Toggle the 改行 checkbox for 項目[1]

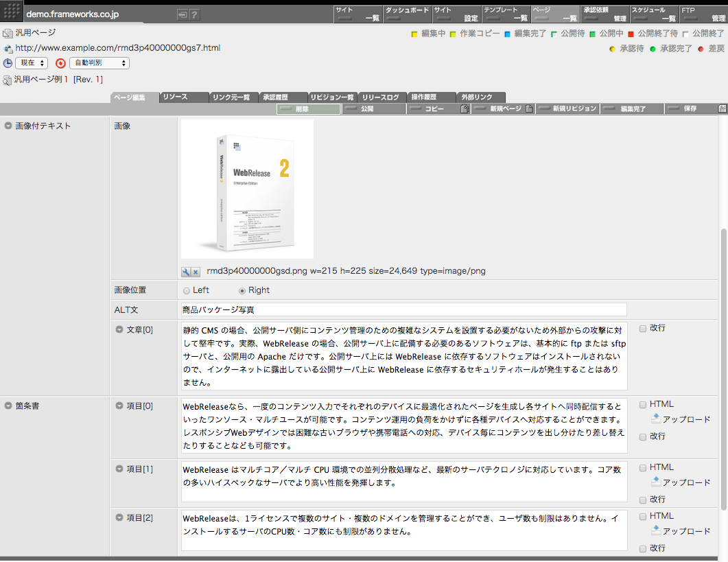pyautogui.click(x=643, y=500)
